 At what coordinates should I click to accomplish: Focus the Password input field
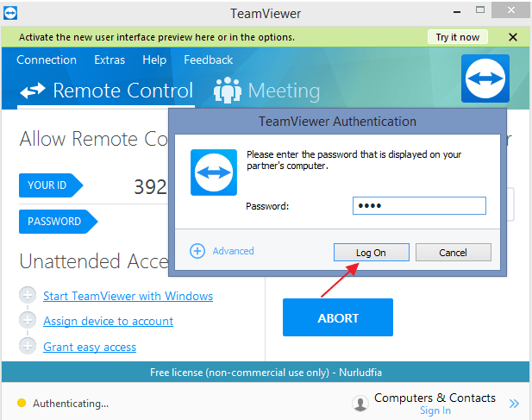click(419, 205)
